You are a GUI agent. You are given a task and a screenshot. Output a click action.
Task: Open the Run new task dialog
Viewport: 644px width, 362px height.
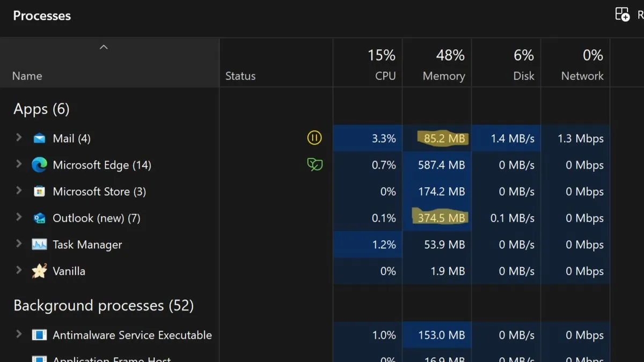point(622,14)
